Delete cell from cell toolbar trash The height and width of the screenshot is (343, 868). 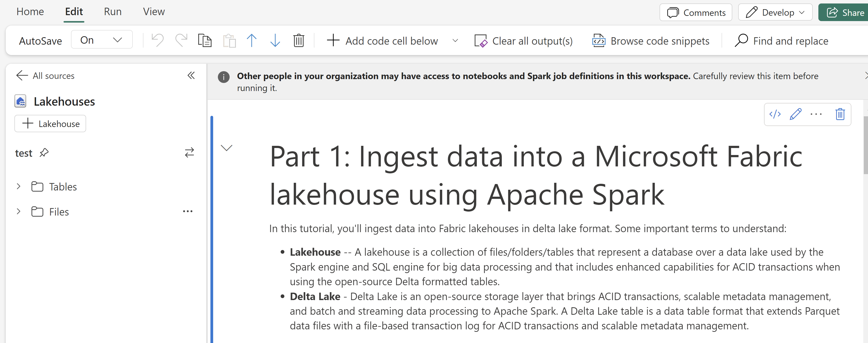840,114
